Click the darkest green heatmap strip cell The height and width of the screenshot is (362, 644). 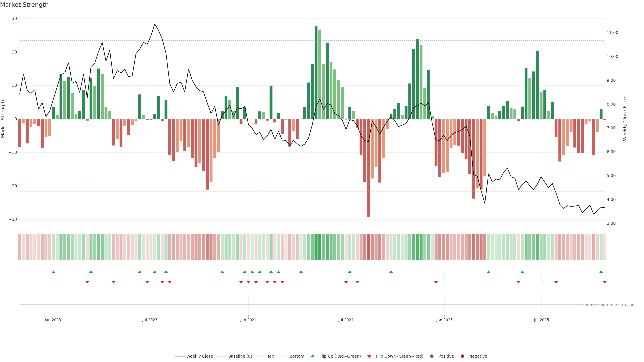316,247
